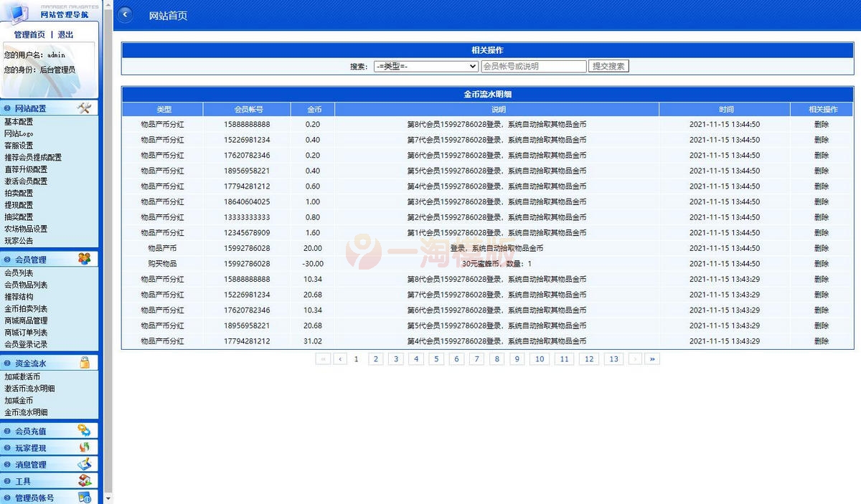The image size is (861, 504).
Task: Go to page 2 of results
Action: (x=376, y=359)
